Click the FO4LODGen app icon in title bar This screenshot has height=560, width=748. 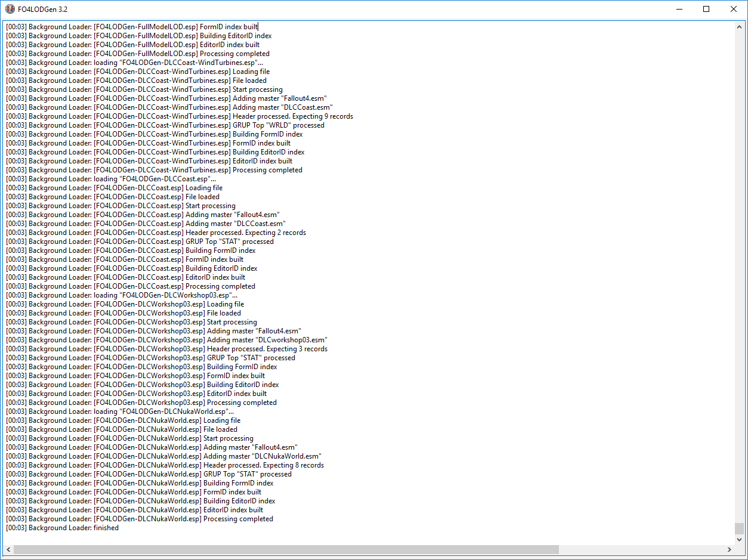click(10, 9)
